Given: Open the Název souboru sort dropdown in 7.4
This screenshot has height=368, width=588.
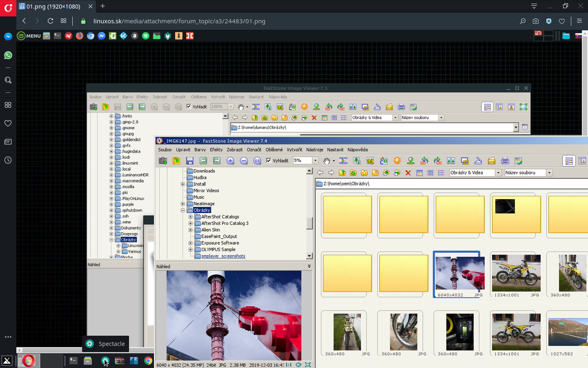Looking at the screenshot, I should coord(549,173).
